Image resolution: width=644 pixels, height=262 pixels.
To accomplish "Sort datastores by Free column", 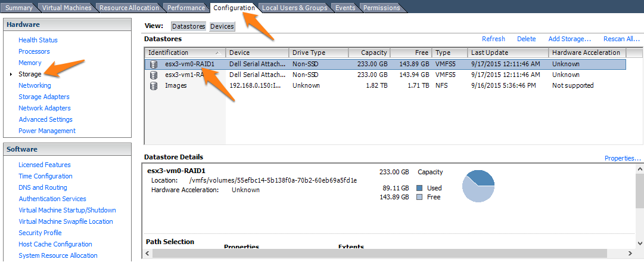I will point(411,53).
